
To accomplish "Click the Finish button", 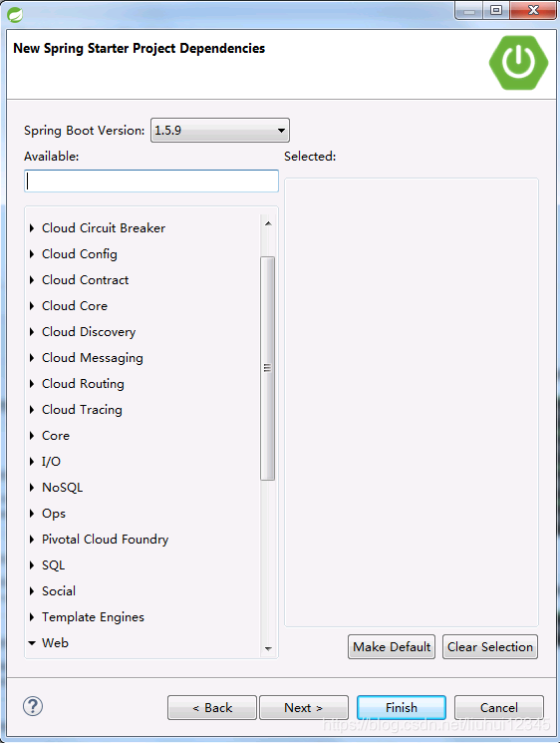I will coord(402,707).
